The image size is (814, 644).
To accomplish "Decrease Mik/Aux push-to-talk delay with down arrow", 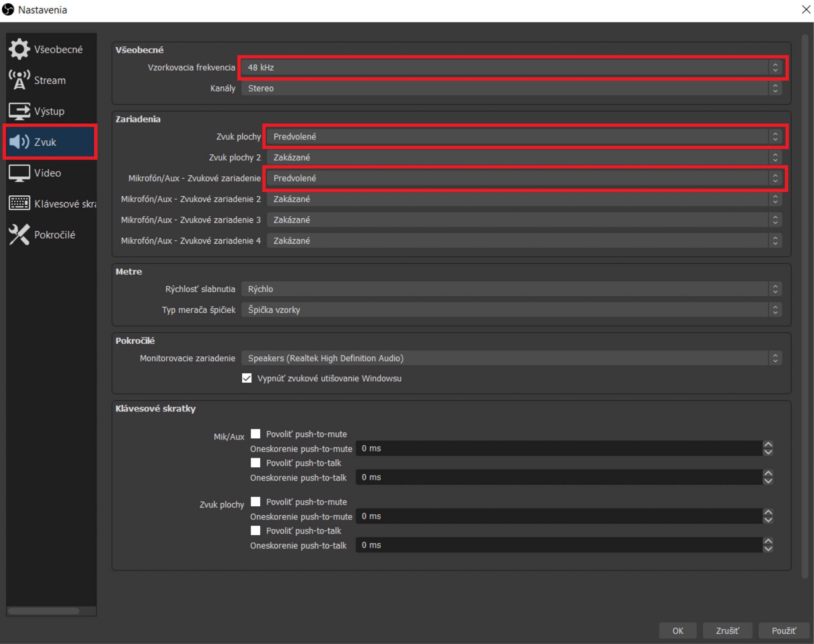I will [x=768, y=481].
